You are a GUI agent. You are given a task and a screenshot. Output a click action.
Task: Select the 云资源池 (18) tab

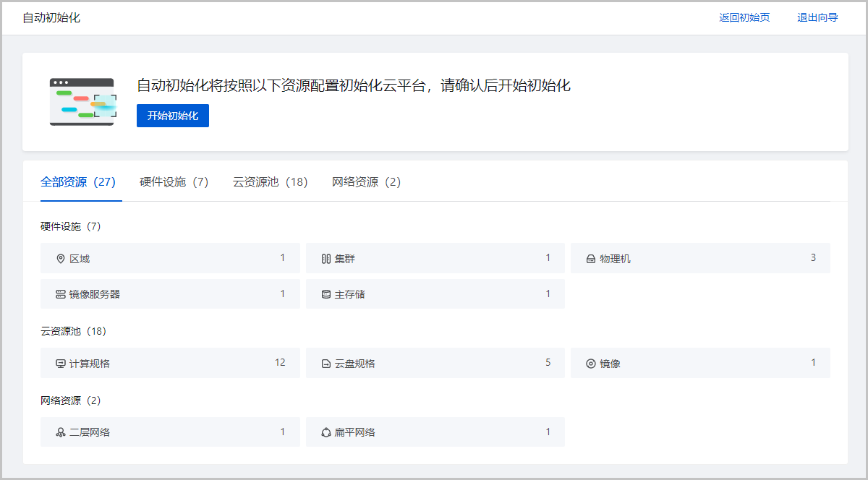[x=270, y=182]
